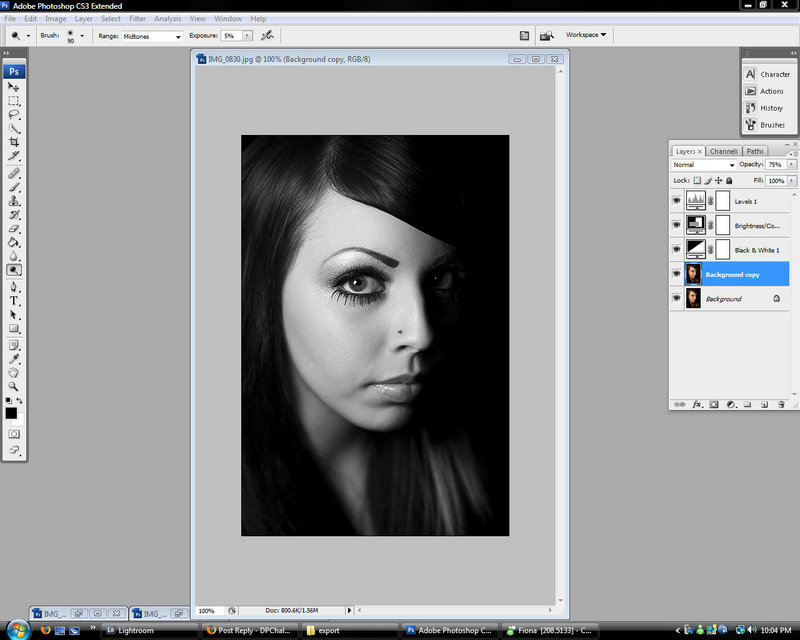Select the Clone Stamp tool
Viewport: 800px width, 640px height.
pyautogui.click(x=14, y=201)
